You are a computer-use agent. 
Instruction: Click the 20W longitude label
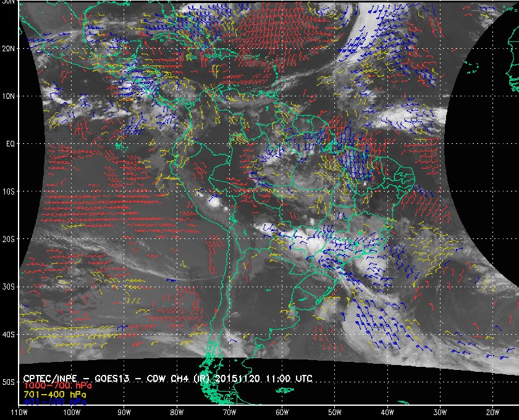pyautogui.click(x=492, y=413)
